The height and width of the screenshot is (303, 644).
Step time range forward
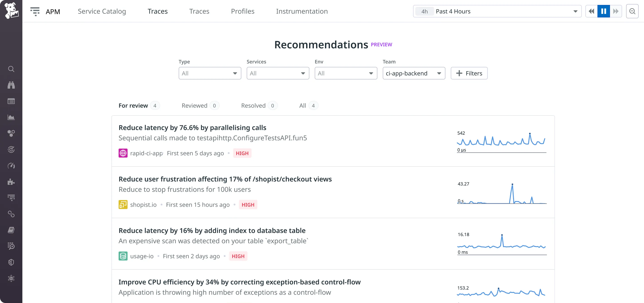616,11
